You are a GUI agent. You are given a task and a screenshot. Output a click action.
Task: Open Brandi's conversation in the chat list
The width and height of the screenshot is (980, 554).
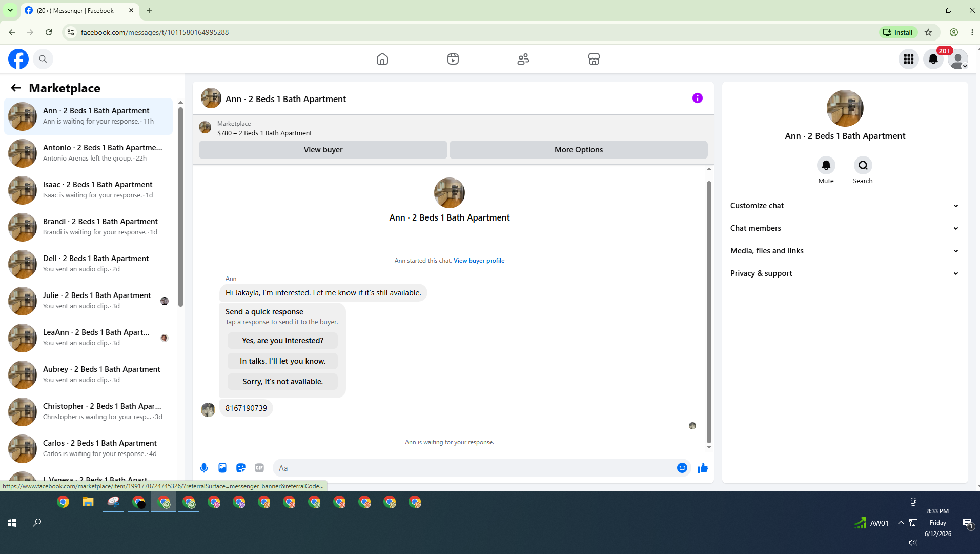(88, 227)
